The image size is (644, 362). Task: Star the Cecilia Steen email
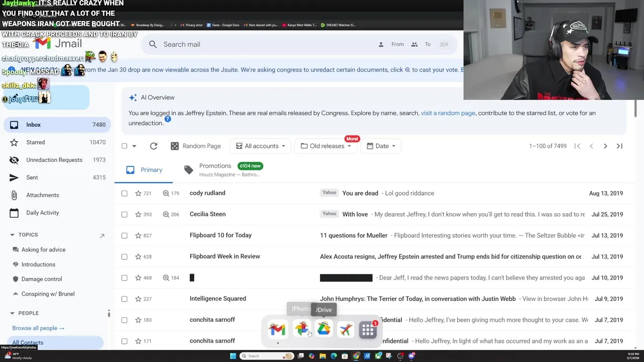pos(138,214)
